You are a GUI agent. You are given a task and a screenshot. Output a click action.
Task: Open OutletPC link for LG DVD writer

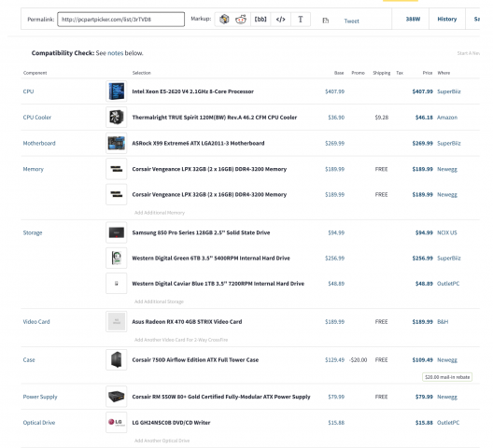point(448,423)
